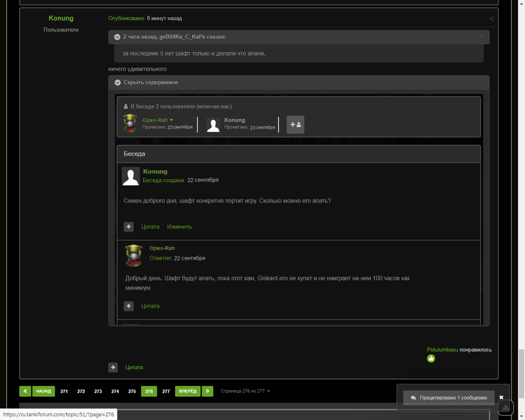Click the green thumbs-up reaction icon

[x=431, y=359]
